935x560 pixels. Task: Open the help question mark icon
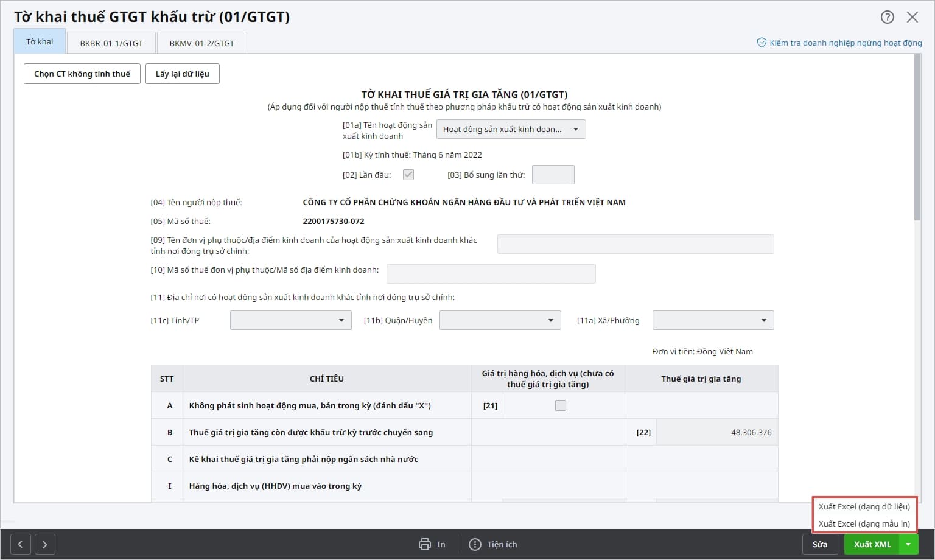(888, 17)
